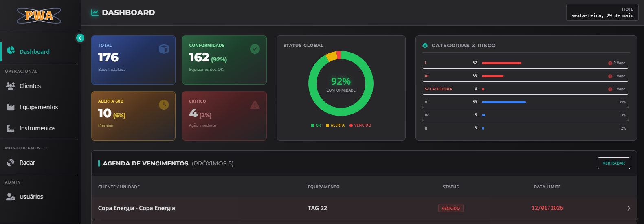Click the warning triangle on the Crítico card
Viewport: 644px width, 224px height.
point(255,105)
